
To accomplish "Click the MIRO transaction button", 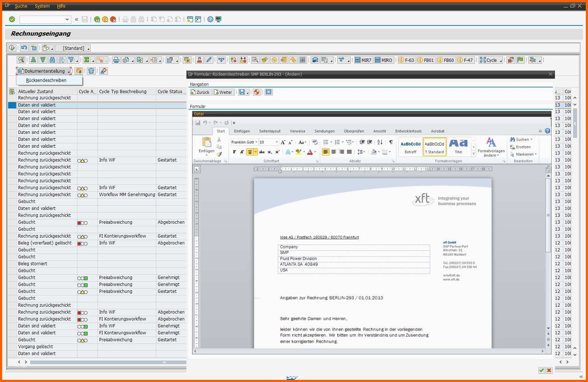I will [x=384, y=60].
